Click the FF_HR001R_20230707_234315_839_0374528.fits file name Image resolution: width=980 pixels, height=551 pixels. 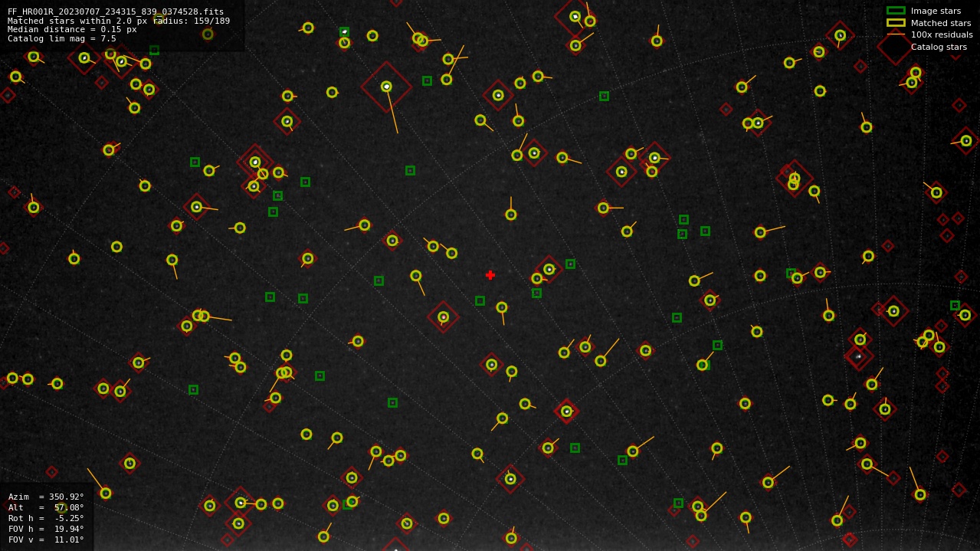tap(116, 11)
